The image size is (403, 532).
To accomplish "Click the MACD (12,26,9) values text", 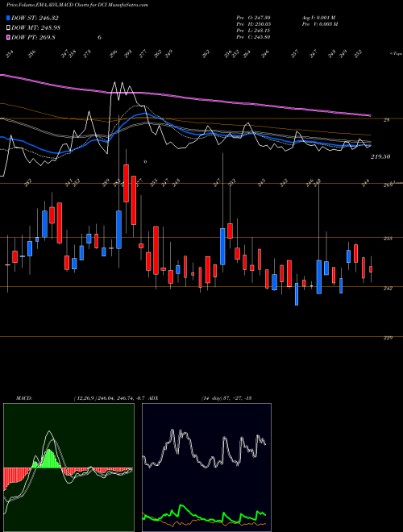I will [110, 397].
